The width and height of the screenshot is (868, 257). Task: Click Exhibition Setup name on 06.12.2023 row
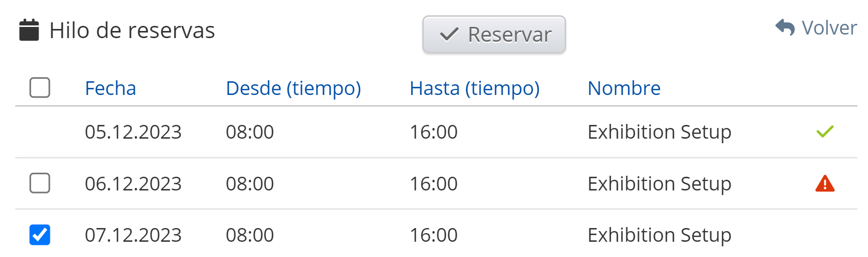coord(659,184)
